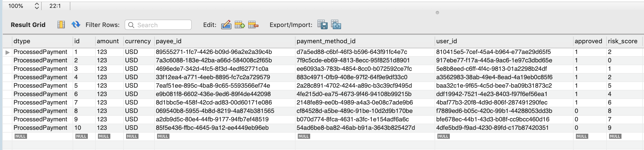Viewport: 644px width, 150px height.
Task: Toggle wrap cell content icon
Action: 61,25
